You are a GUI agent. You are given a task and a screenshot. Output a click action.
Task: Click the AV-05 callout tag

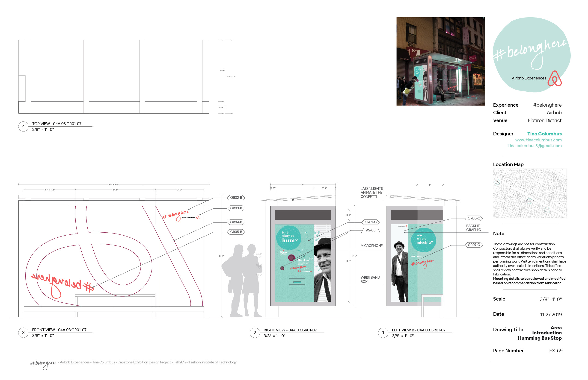tap(370, 231)
